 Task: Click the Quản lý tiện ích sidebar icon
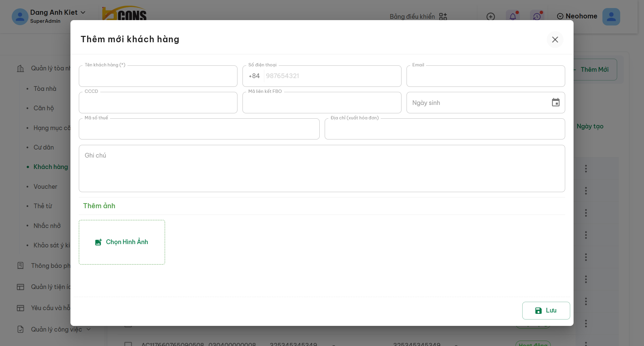(x=20, y=287)
